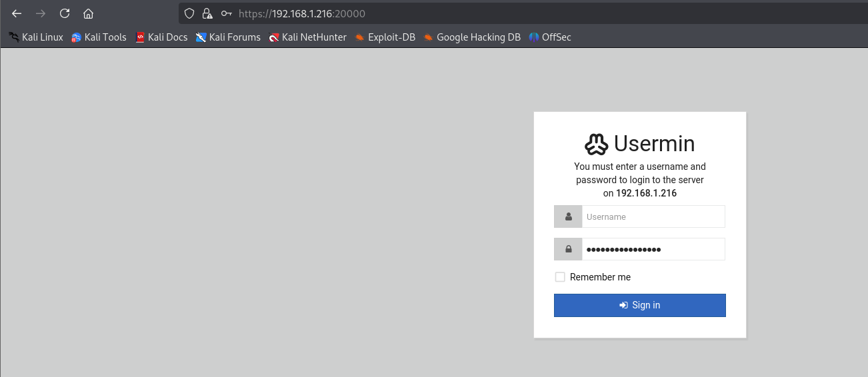
Task: Open the Google Hacking DB bookmark
Action: (472, 37)
